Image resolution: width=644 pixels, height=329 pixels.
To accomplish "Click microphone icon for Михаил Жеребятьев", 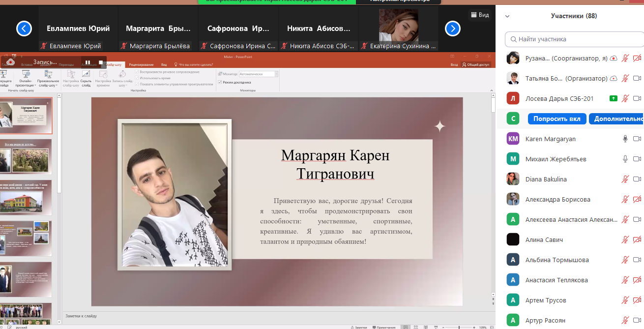I will [625, 159].
